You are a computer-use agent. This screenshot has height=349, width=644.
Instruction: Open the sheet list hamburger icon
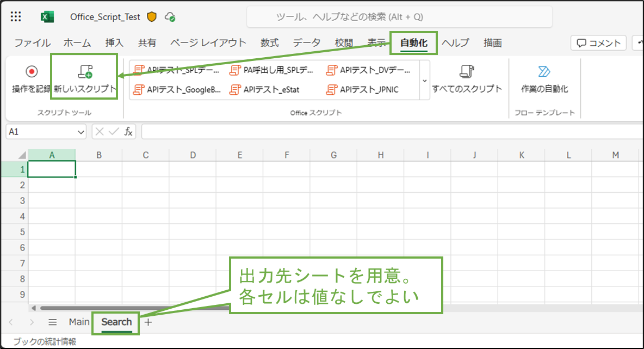(x=52, y=322)
